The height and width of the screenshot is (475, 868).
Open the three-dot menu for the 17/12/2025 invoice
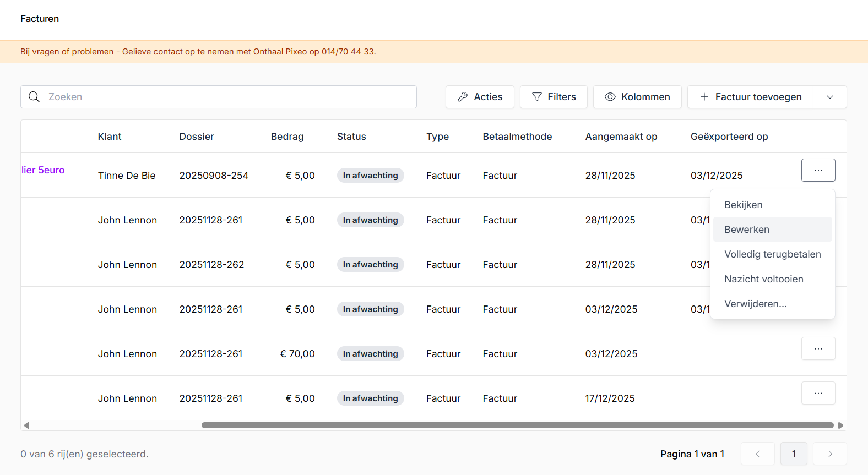[818, 393]
